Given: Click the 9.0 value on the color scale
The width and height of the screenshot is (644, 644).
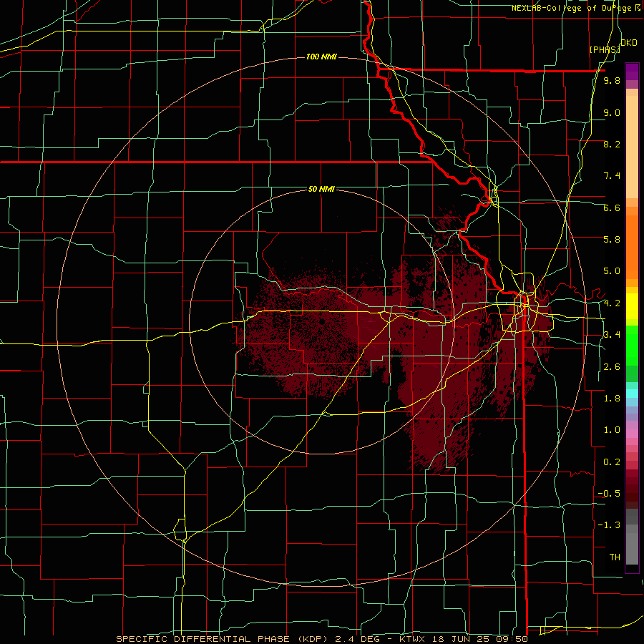Looking at the screenshot, I should pyautogui.click(x=612, y=112).
